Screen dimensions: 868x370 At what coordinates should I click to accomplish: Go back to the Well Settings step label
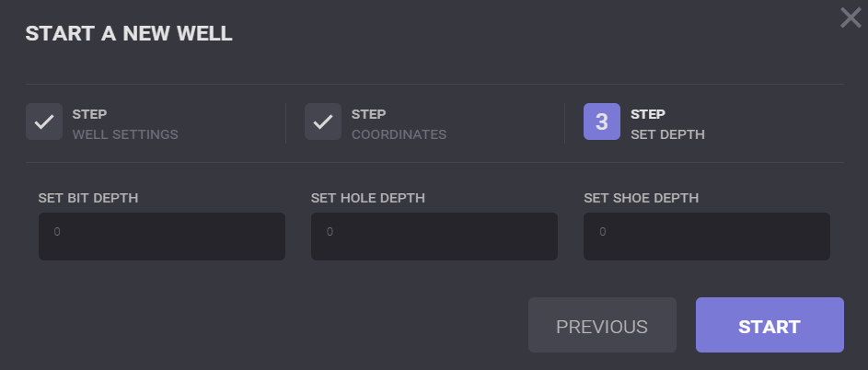click(125, 134)
